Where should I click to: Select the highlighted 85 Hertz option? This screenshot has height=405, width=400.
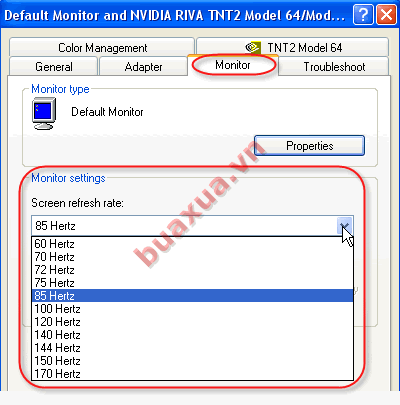tap(192, 296)
